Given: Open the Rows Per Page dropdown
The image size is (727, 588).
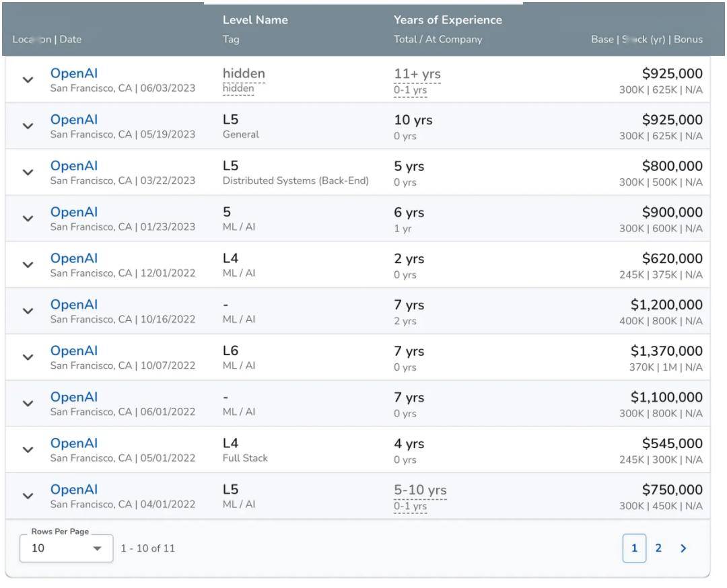Looking at the screenshot, I should pos(66,548).
